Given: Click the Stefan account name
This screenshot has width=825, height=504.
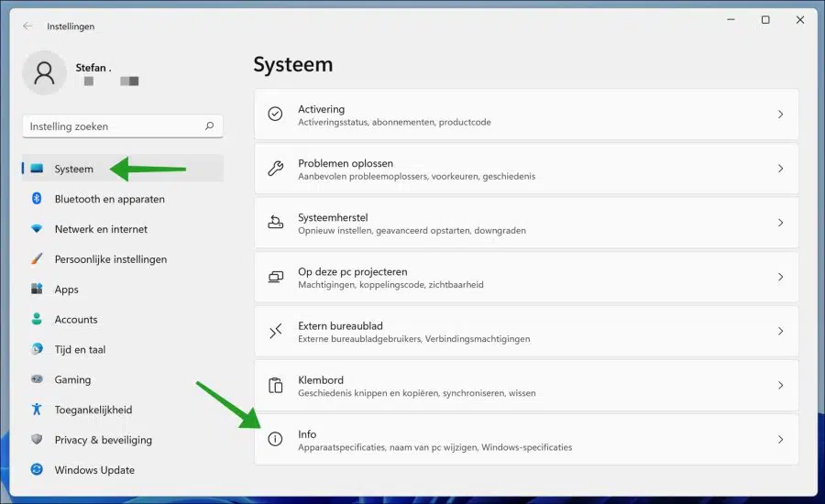Looking at the screenshot, I should pos(93,67).
